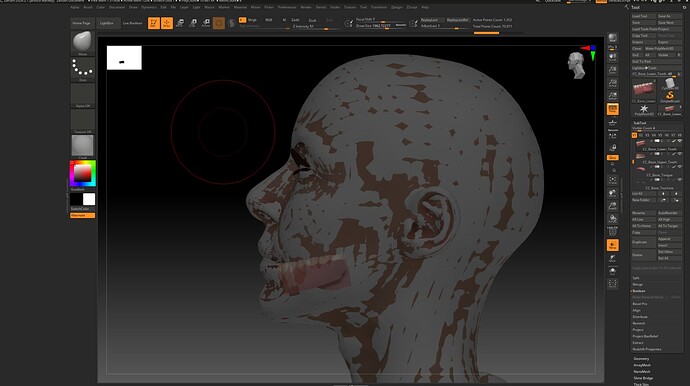Select the Rotate gizmo icon
The width and height of the screenshot is (690, 386).
(206, 23)
